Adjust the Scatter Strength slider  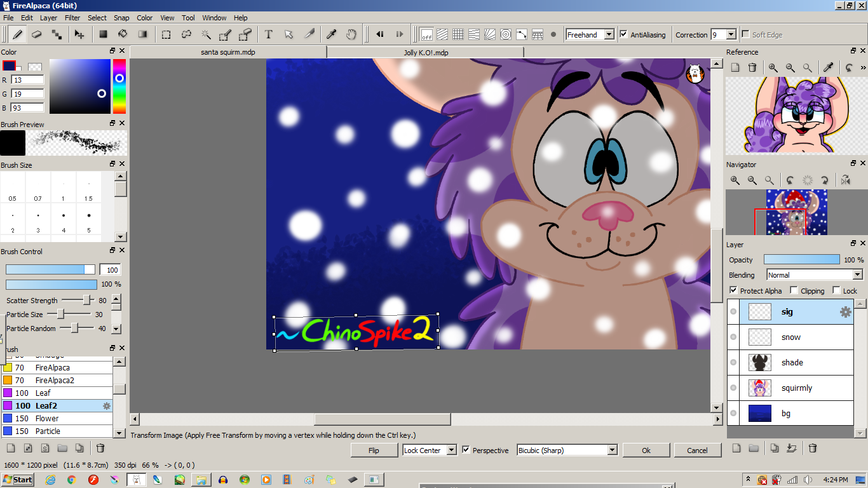77,301
